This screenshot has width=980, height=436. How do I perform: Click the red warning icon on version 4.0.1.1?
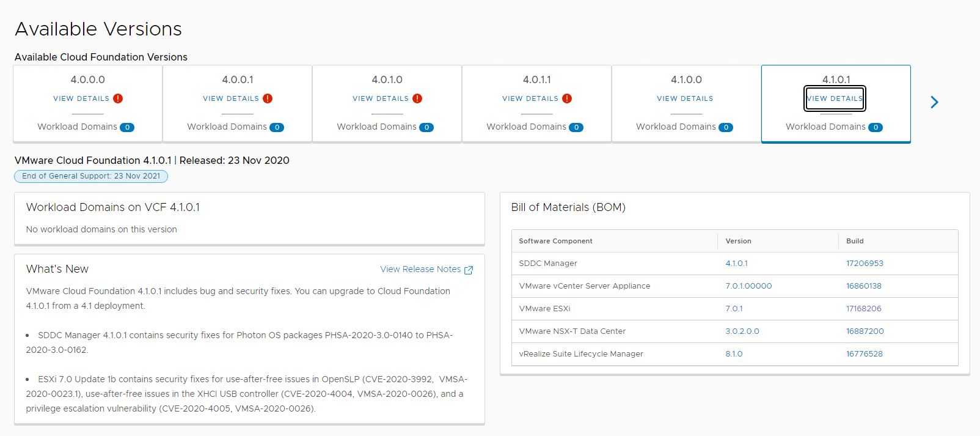point(567,98)
